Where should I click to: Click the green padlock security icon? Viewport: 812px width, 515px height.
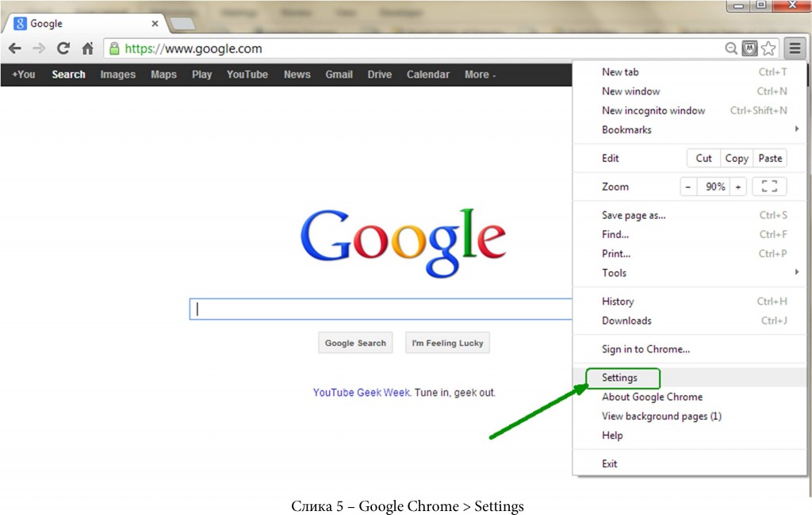tap(114, 48)
